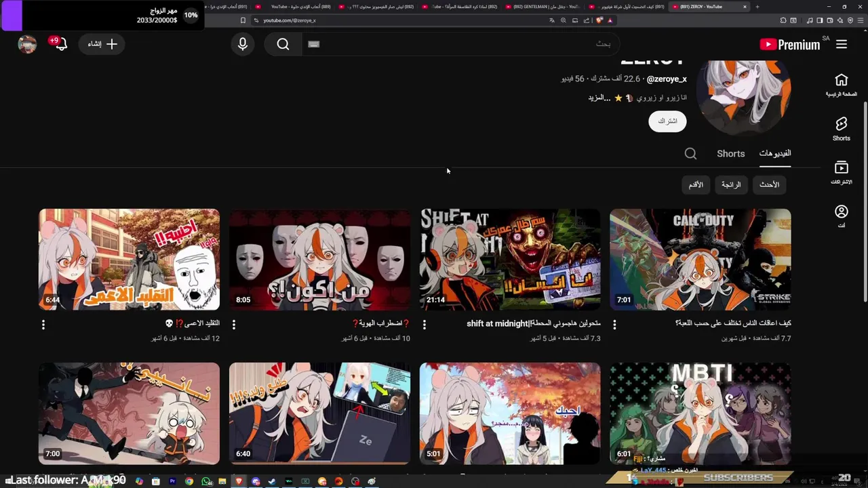This screenshot has height=488, width=868.
Task: Open the MBTI video thumbnail
Action: click(700, 413)
